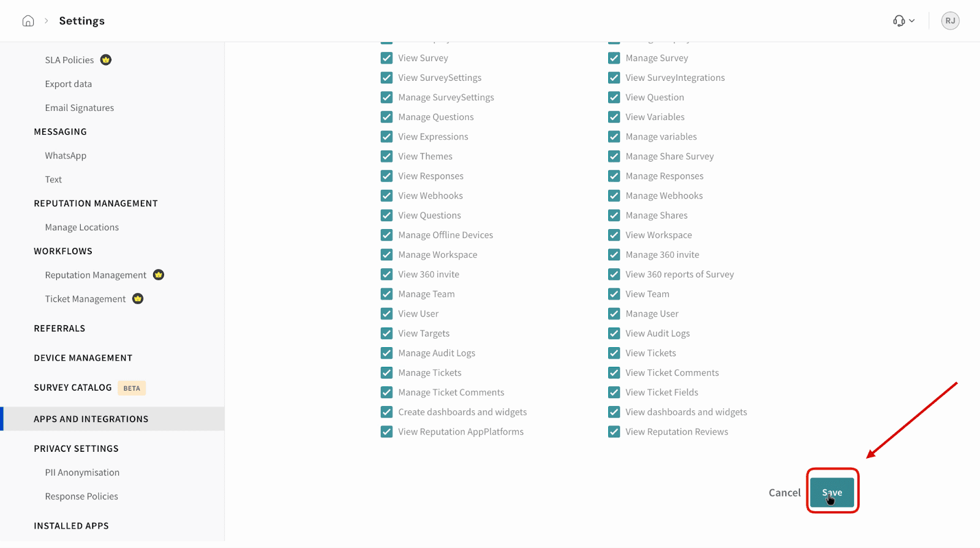
Task: Open PII Anonymisation settings
Action: 82,473
